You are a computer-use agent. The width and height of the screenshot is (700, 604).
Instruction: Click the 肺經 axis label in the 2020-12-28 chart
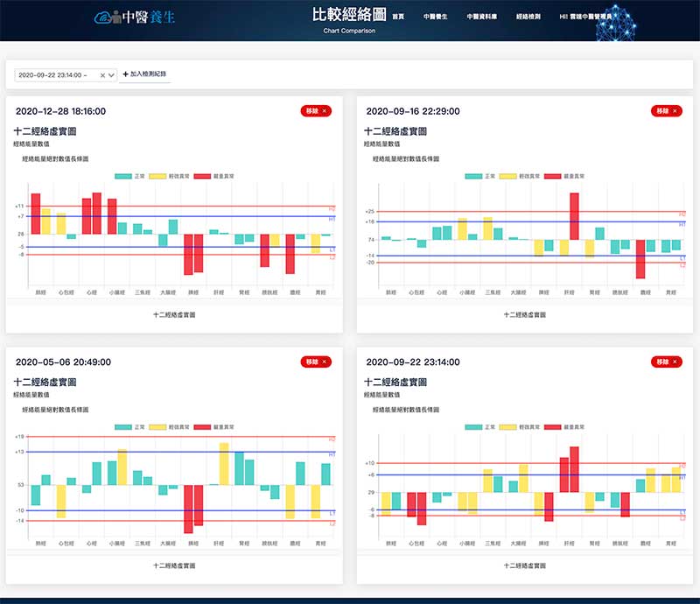(x=40, y=292)
